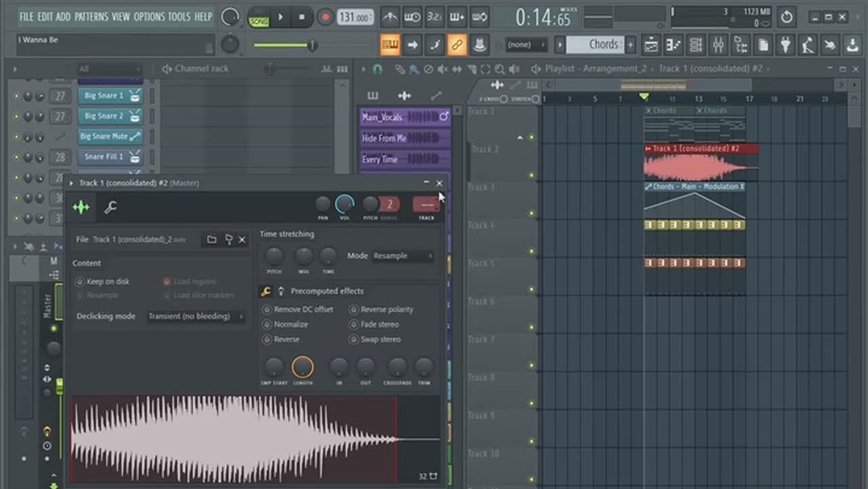Open the sample file folder browser icon

(212, 239)
